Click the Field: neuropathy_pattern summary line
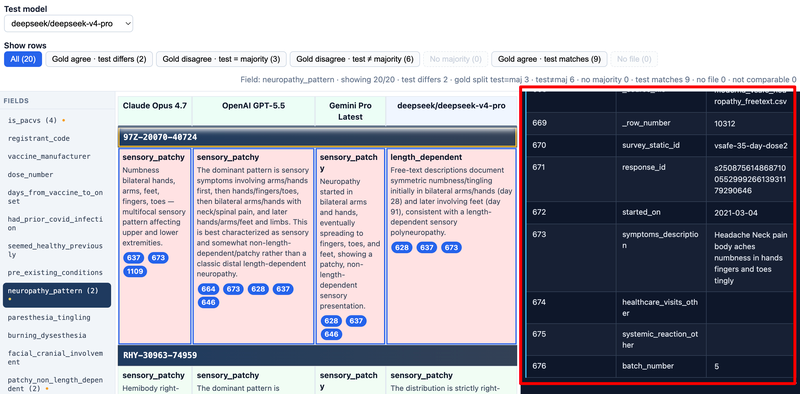This screenshot has width=800, height=394. [518, 80]
